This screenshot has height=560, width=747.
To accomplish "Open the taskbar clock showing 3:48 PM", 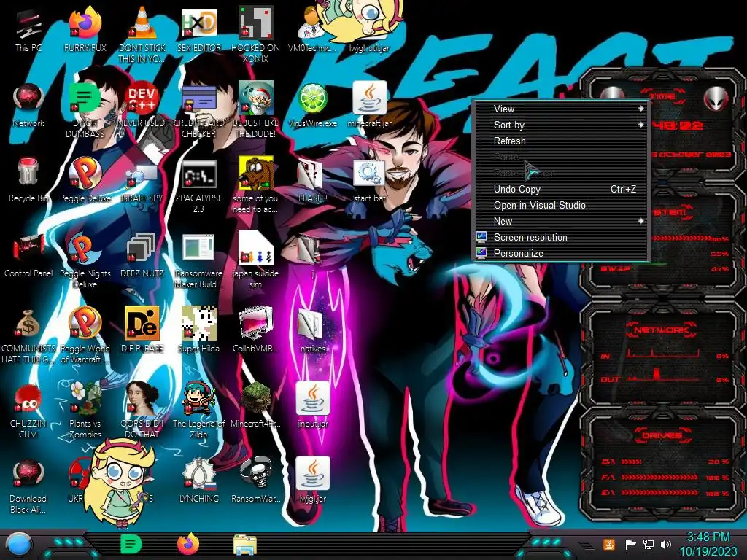I will click(708, 544).
